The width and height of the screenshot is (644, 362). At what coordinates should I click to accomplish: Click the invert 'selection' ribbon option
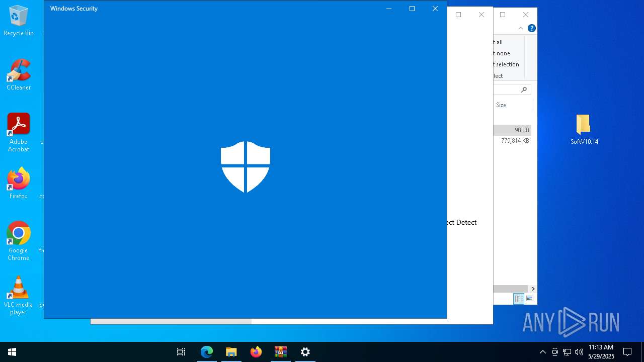point(507,64)
